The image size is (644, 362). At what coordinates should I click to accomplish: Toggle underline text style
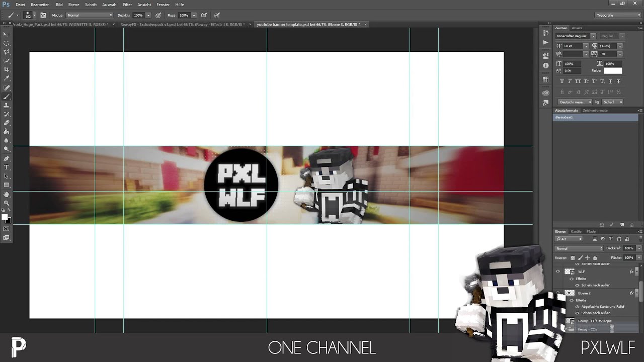coord(610,81)
